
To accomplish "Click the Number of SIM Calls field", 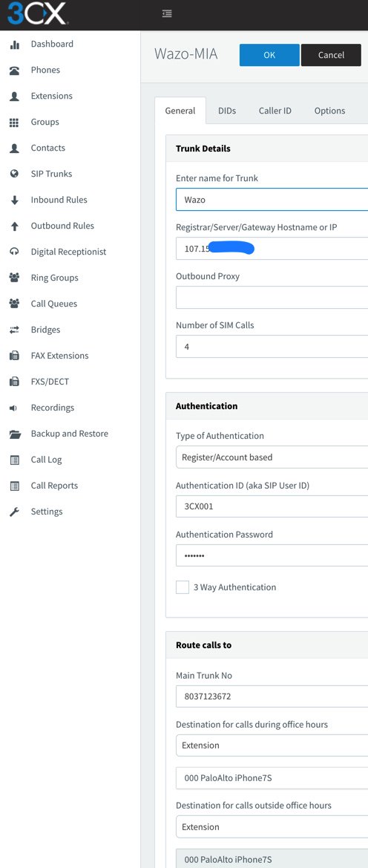I will (x=272, y=347).
